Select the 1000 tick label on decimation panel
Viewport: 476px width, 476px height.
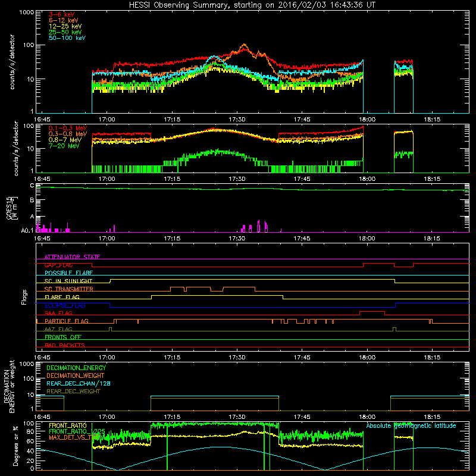27,364
